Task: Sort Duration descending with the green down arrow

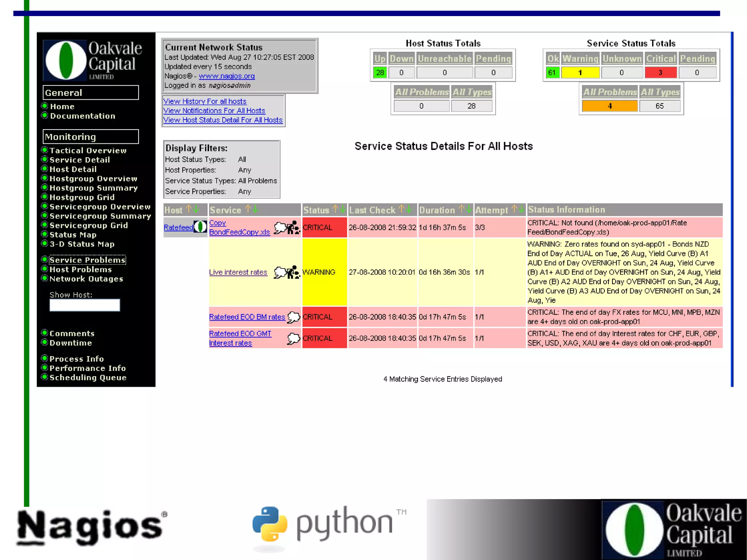Action: [x=469, y=209]
